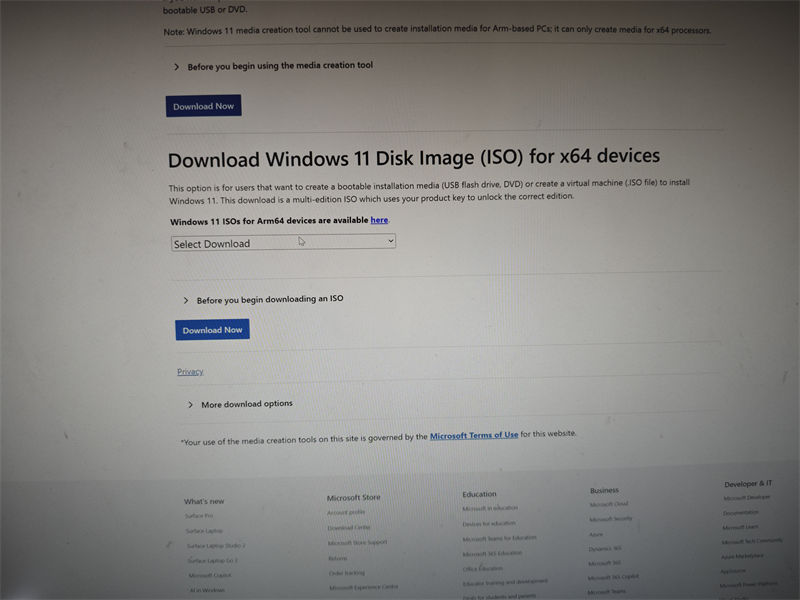Open the Account profile footer link
This screenshot has width=800, height=600.
[346, 512]
